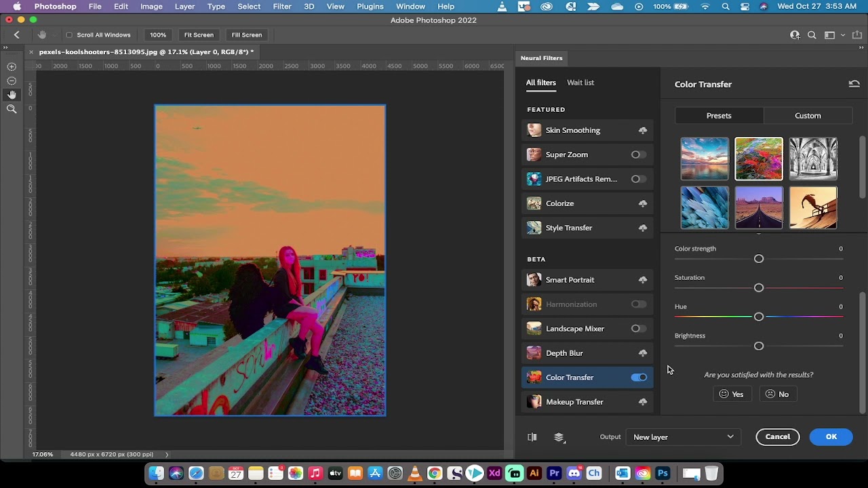Open Adobe XD from the dock
The height and width of the screenshot is (488, 868).
[494, 473]
